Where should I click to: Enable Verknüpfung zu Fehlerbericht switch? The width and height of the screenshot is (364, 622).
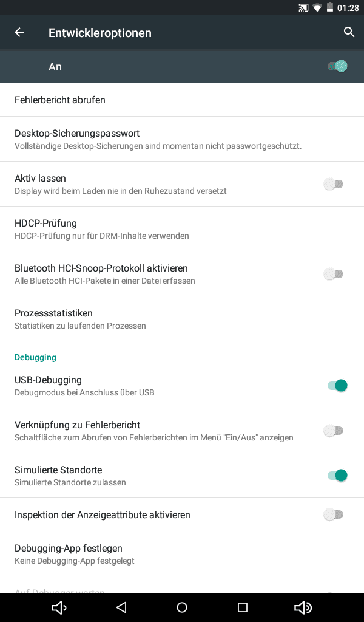click(334, 431)
